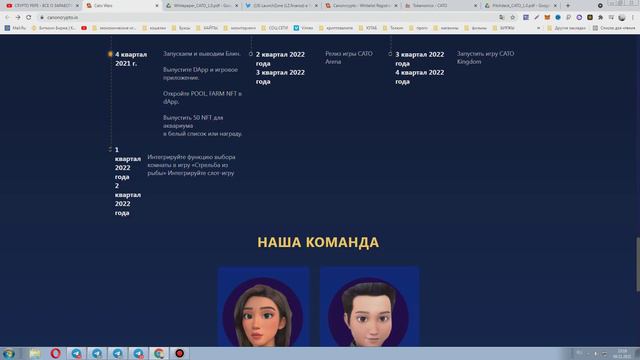Image resolution: width=640 pixels, height=360 pixels.
Task: Open the COQ.СЕТИ bookmark folder
Action: coord(276,28)
